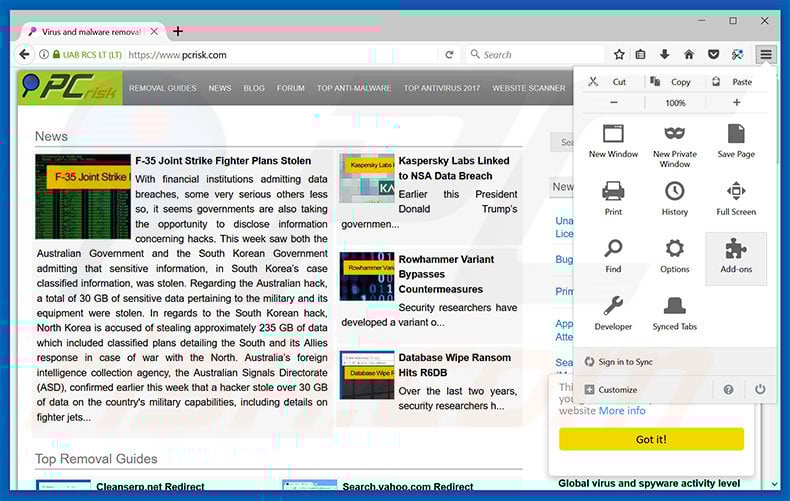Follow the More info link

click(622, 411)
